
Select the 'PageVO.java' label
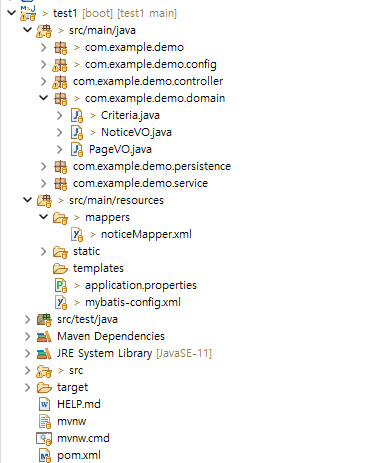click(120, 150)
